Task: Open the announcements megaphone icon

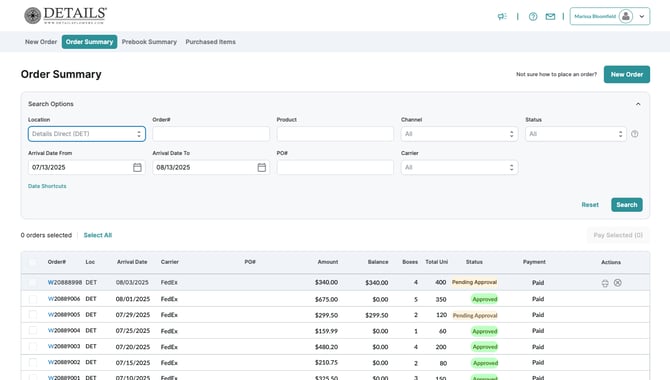Action: (x=502, y=16)
